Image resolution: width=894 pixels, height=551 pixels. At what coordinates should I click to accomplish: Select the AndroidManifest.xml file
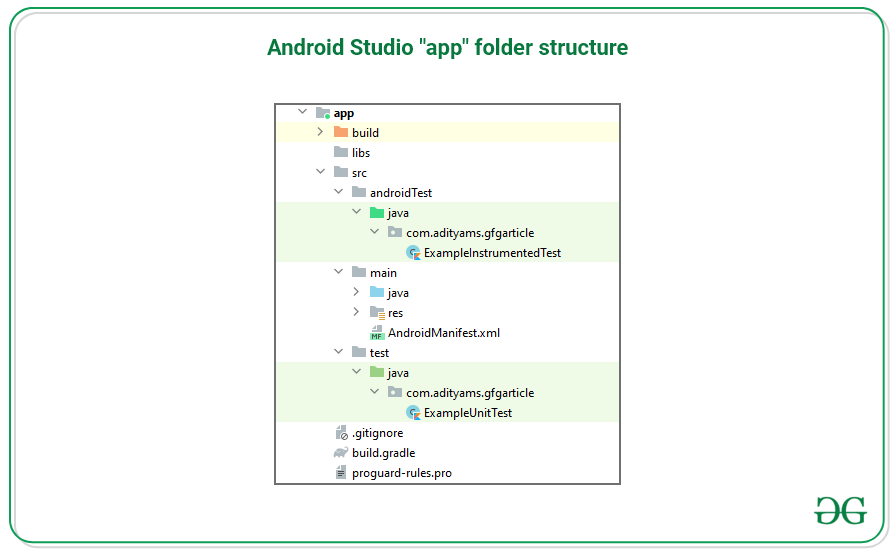click(443, 333)
